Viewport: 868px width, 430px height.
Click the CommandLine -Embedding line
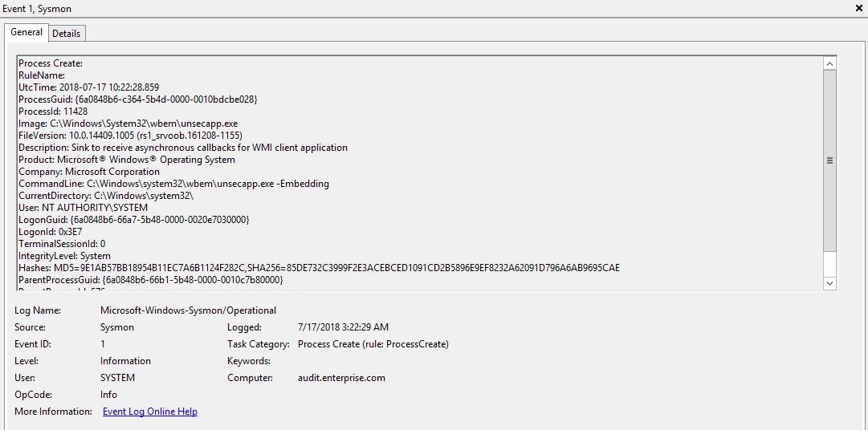(173, 184)
